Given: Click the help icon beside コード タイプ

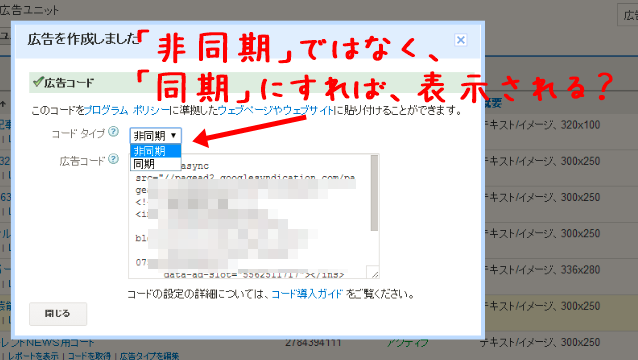Looking at the screenshot, I should click(x=114, y=132).
